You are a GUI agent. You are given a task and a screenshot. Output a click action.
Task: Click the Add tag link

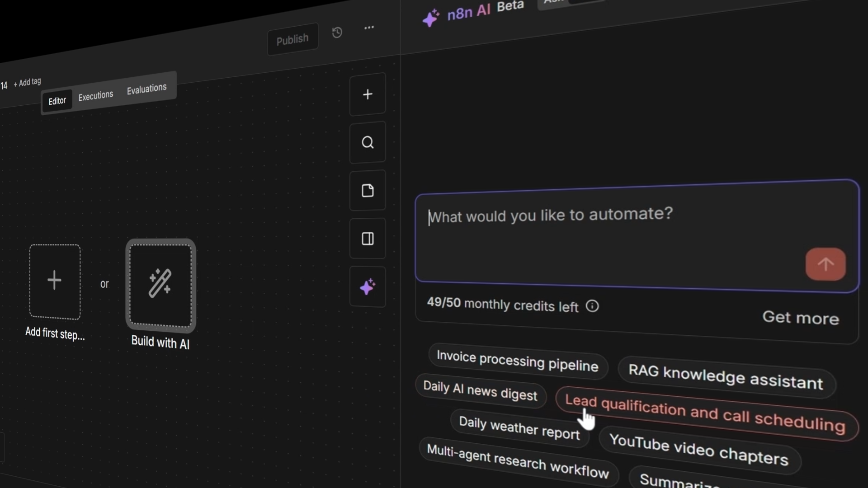tap(28, 82)
